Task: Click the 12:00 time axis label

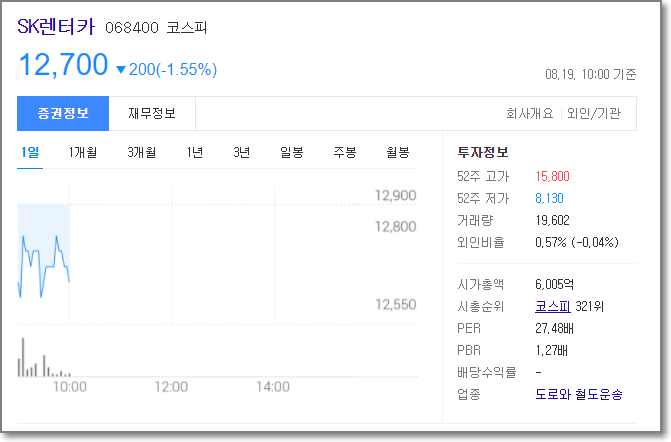Action: point(171,387)
